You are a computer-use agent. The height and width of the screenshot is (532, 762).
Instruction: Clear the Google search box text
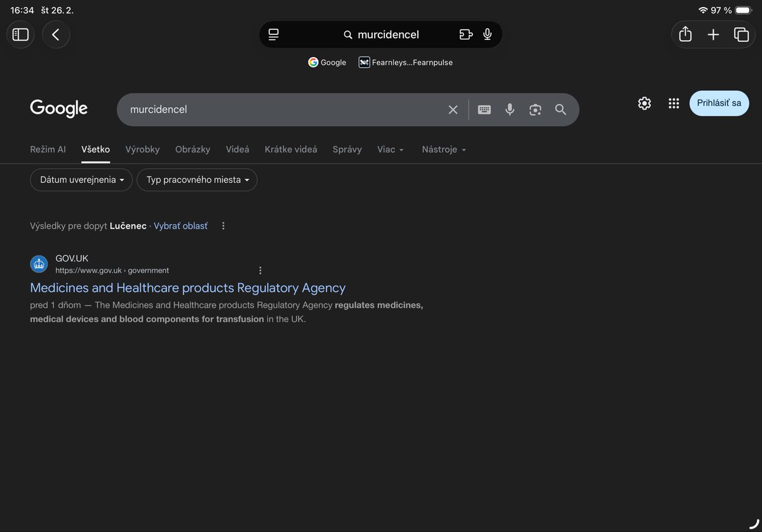click(x=453, y=109)
